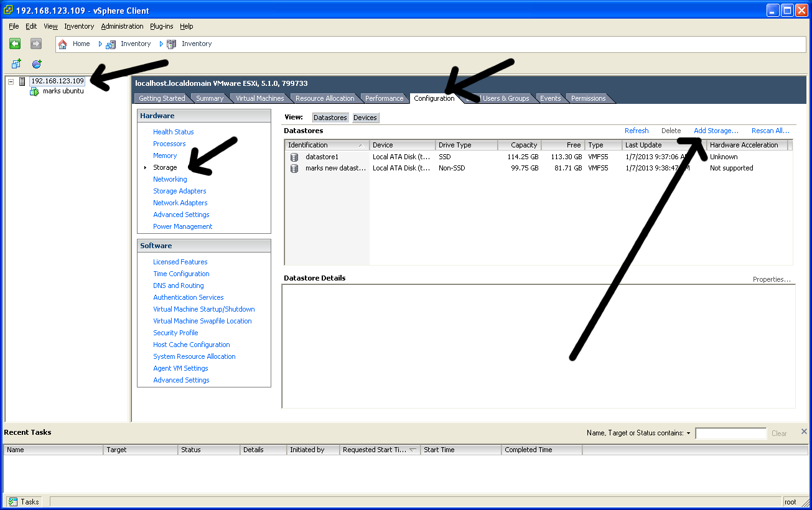Screen dimensions: 812x510
Task: Open the Inventory menu
Action: coord(79,26)
